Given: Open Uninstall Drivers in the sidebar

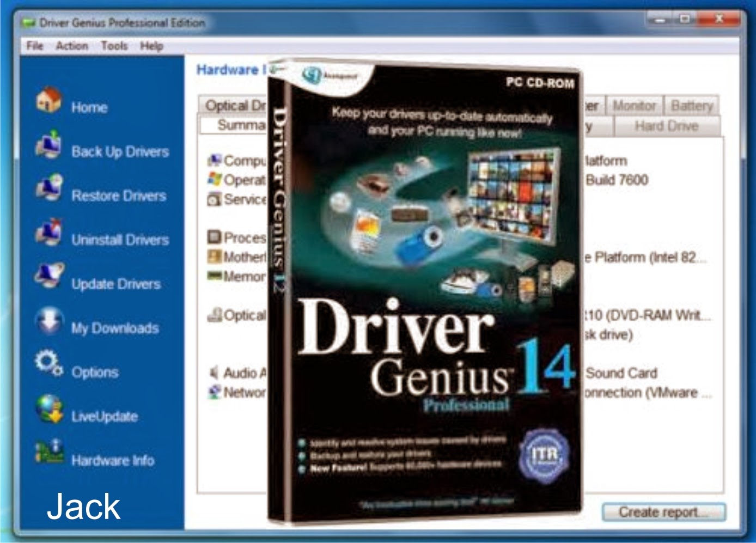Looking at the screenshot, I should pyautogui.click(x=120, y=240).
